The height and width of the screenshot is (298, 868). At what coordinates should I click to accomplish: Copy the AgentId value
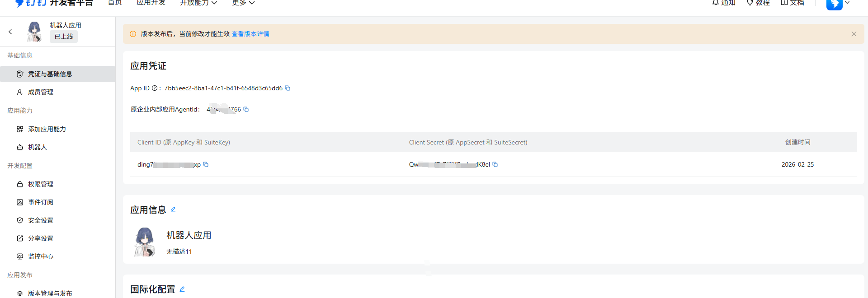coord(246,109)
